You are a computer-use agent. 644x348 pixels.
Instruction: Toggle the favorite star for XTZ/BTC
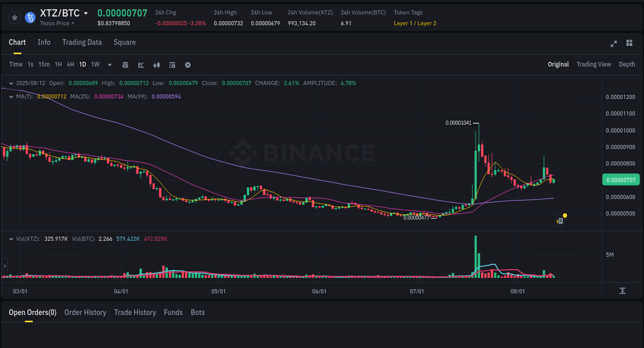pos(14,17)
